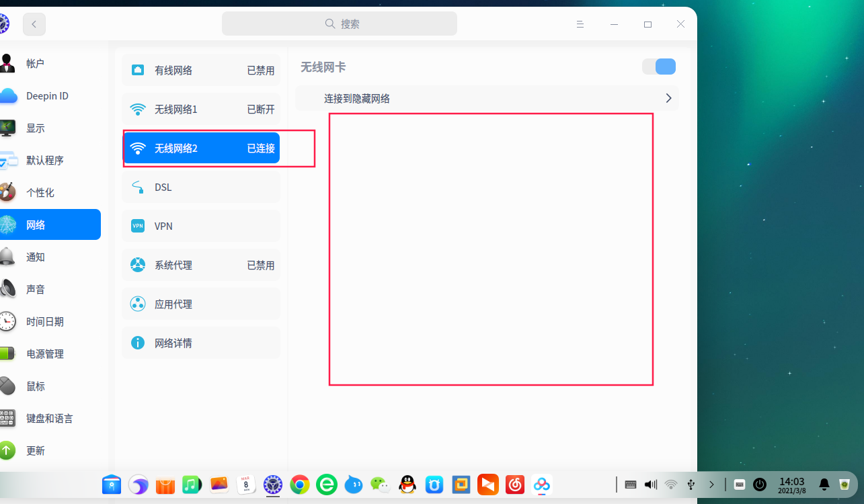
Task: Show hidden tray icons with the arrow
Action: tap(711, 484)
